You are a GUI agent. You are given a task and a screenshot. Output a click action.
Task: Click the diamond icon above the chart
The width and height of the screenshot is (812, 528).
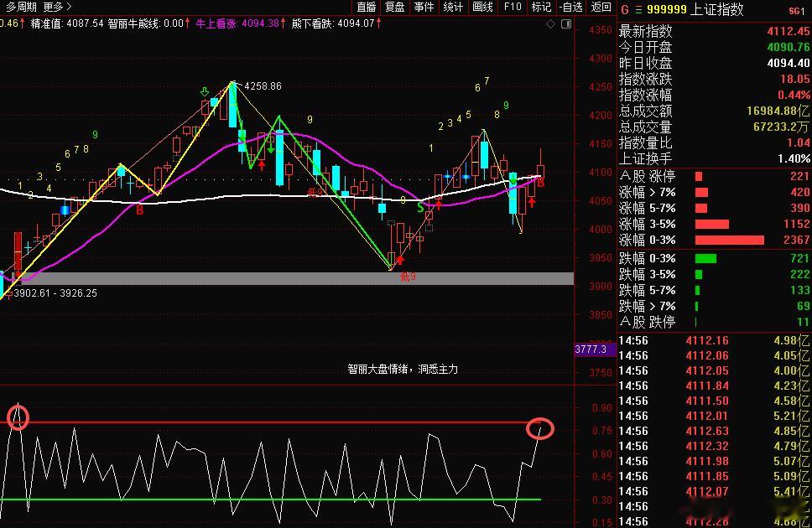tap(550, 23)
